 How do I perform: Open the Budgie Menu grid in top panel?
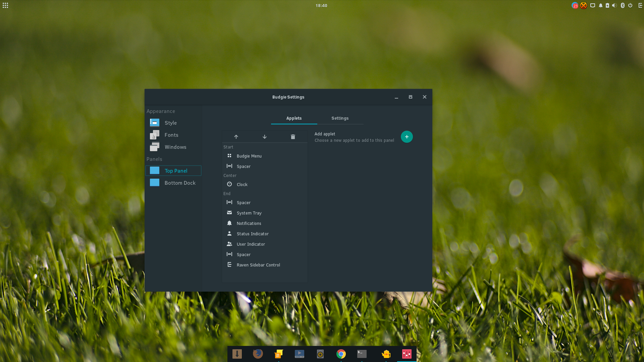[x=5, y=5]
